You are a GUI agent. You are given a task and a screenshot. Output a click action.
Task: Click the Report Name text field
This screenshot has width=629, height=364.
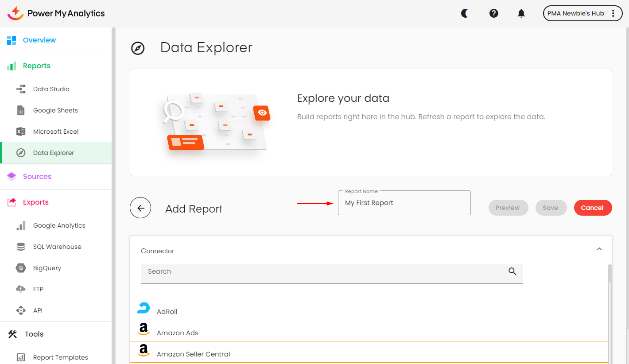[x=404, y=203]
